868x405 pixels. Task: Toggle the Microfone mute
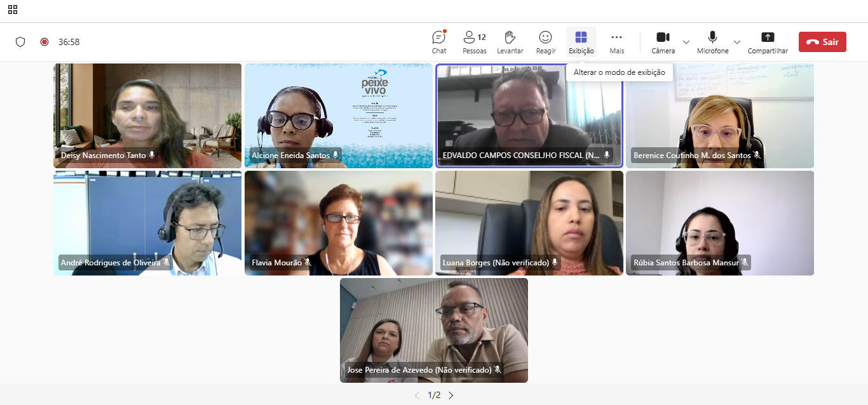point(712,42)
